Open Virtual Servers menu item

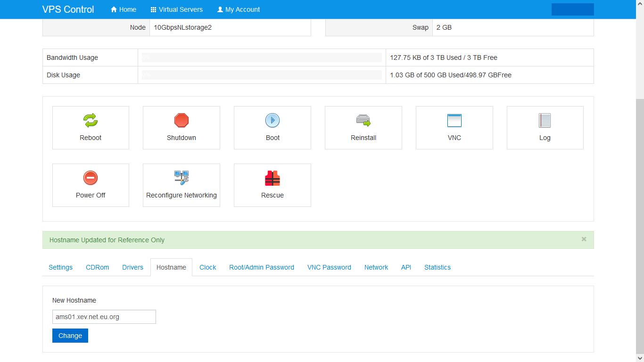tap(177, 9)
